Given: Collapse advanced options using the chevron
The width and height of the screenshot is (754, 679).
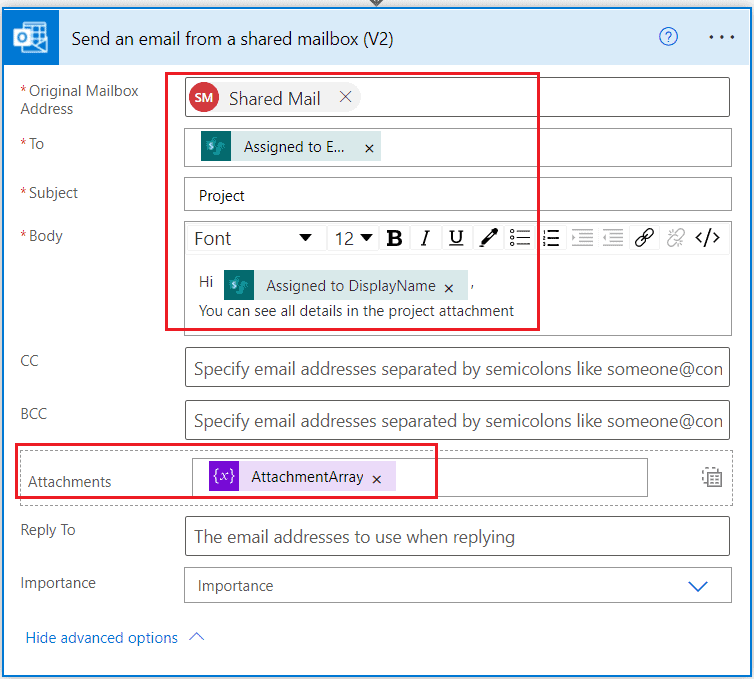Looking at the screenshot, I should (197, 637).
